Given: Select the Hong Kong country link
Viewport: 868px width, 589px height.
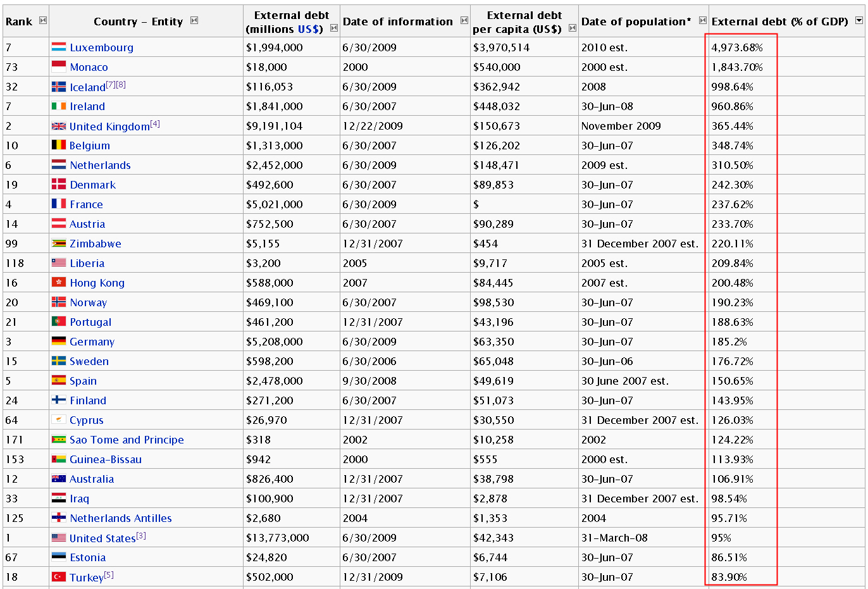Looking at the screenshot, I should (x=97, y=283).
